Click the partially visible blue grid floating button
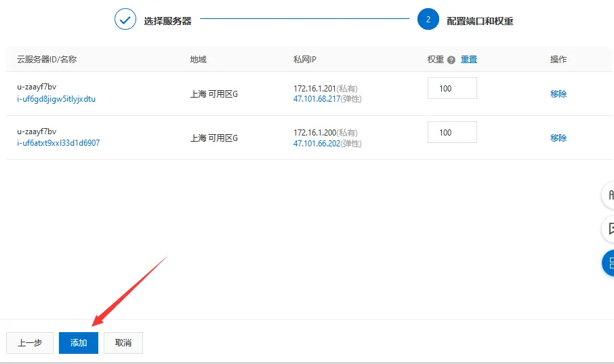614x364 pixels. [608, 263]
